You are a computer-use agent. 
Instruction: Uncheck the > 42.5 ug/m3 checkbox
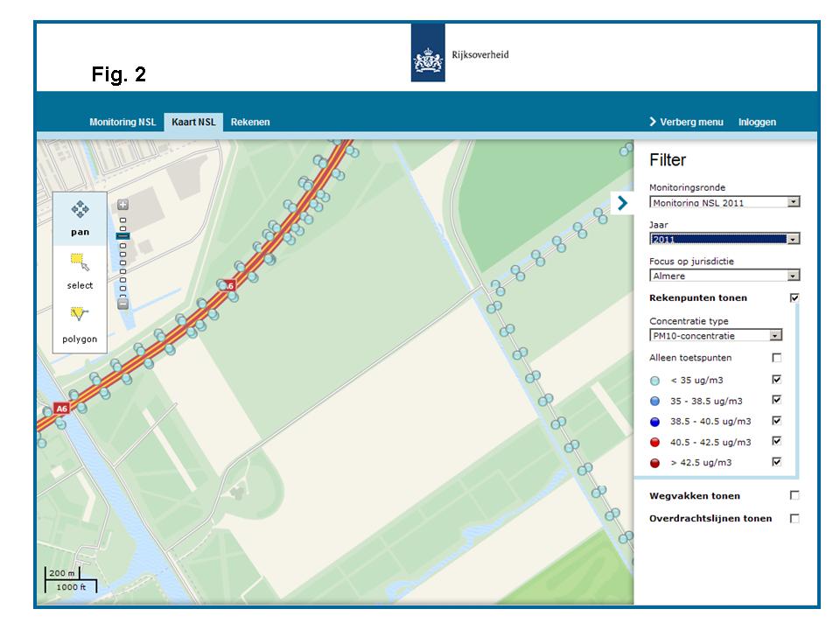[777, 462]
